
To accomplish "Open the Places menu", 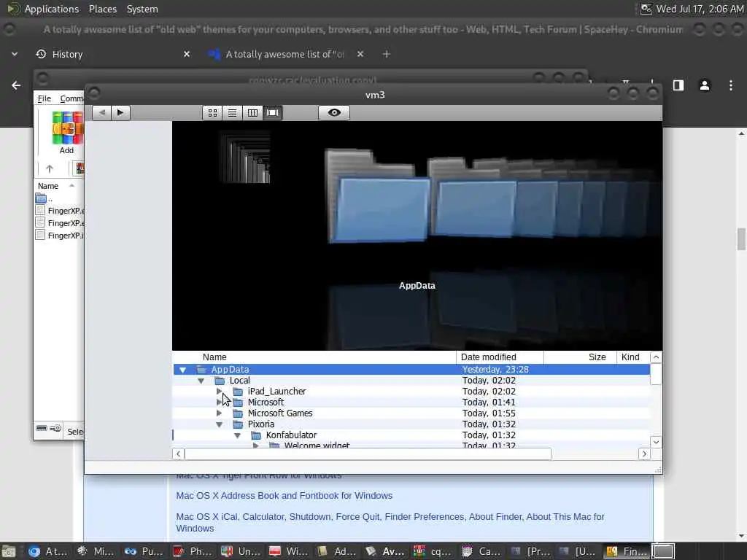I will pyautogui.click(x=102, y=9).
